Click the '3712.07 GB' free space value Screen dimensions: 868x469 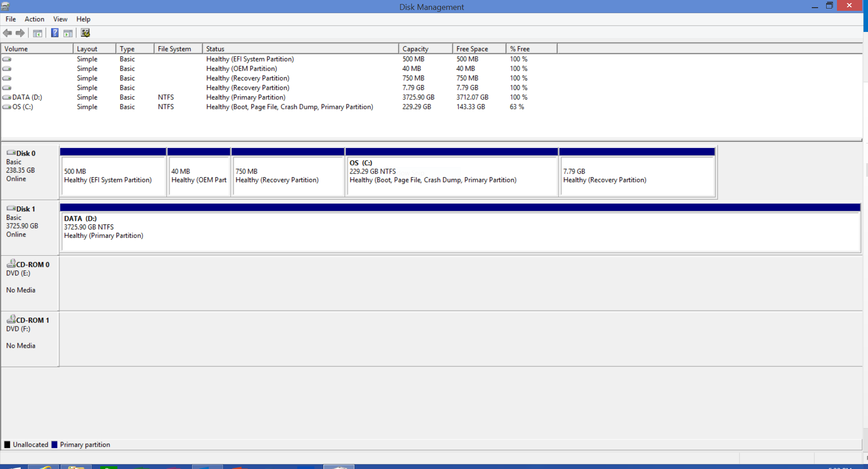[472, 97]
